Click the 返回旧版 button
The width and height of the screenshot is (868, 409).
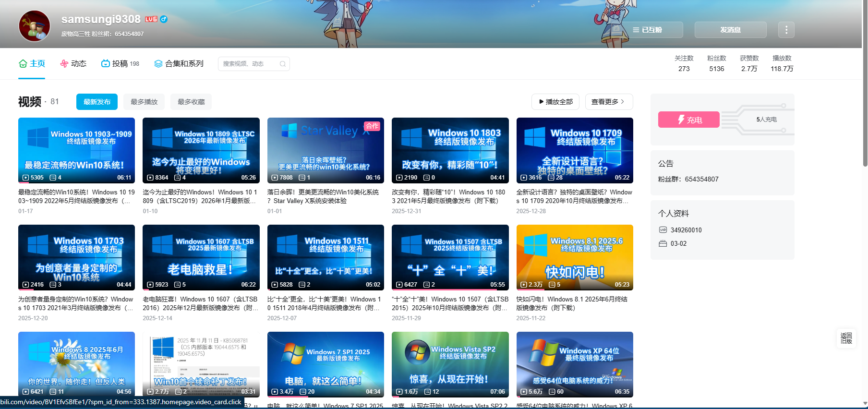(x=846, y=338)
